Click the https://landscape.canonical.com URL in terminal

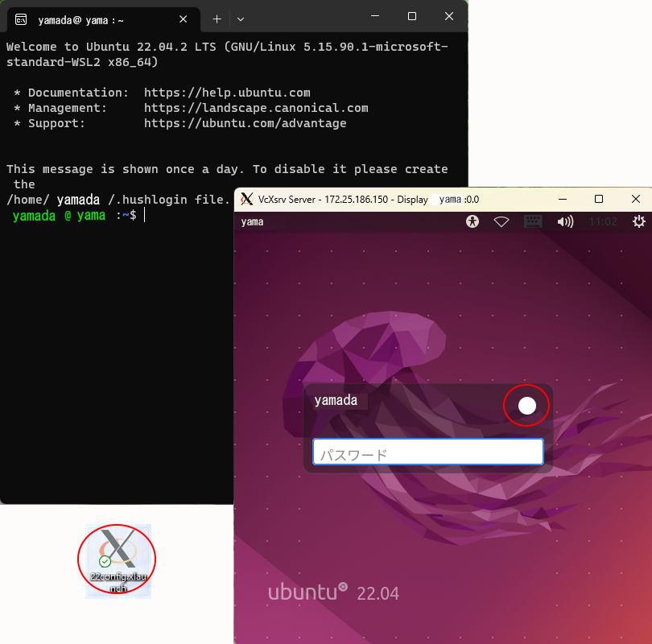point(256,108)
